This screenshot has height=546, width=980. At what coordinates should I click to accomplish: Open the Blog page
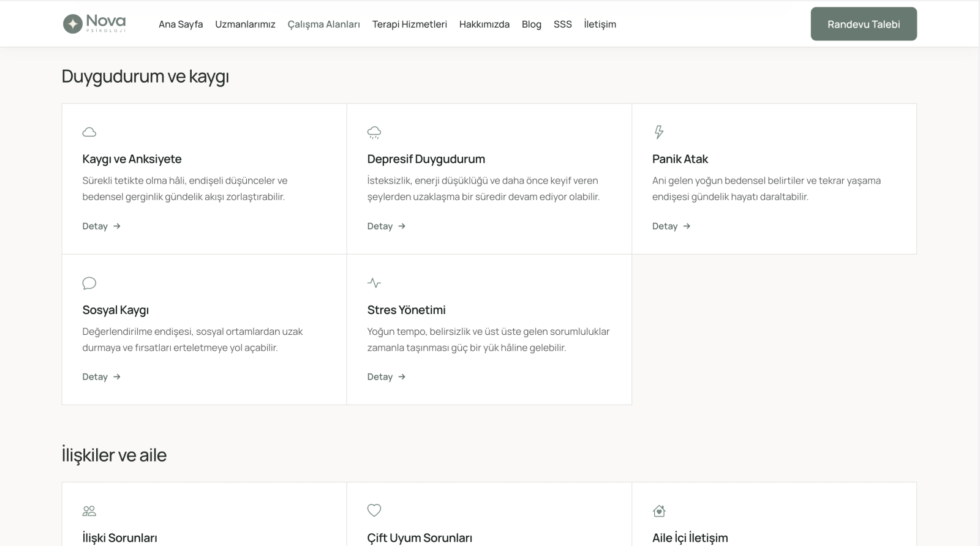point(531,24)
